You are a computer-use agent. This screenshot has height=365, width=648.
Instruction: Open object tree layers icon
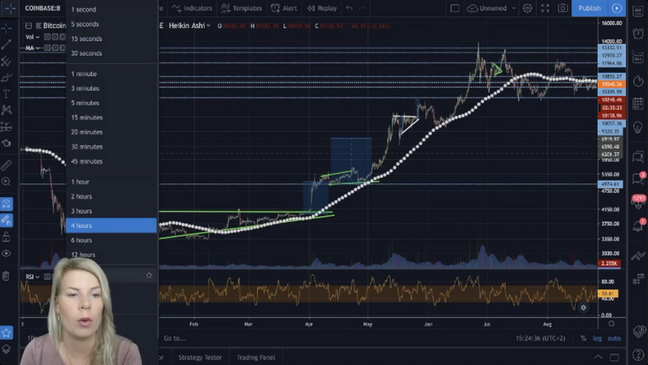coord(6,349)
